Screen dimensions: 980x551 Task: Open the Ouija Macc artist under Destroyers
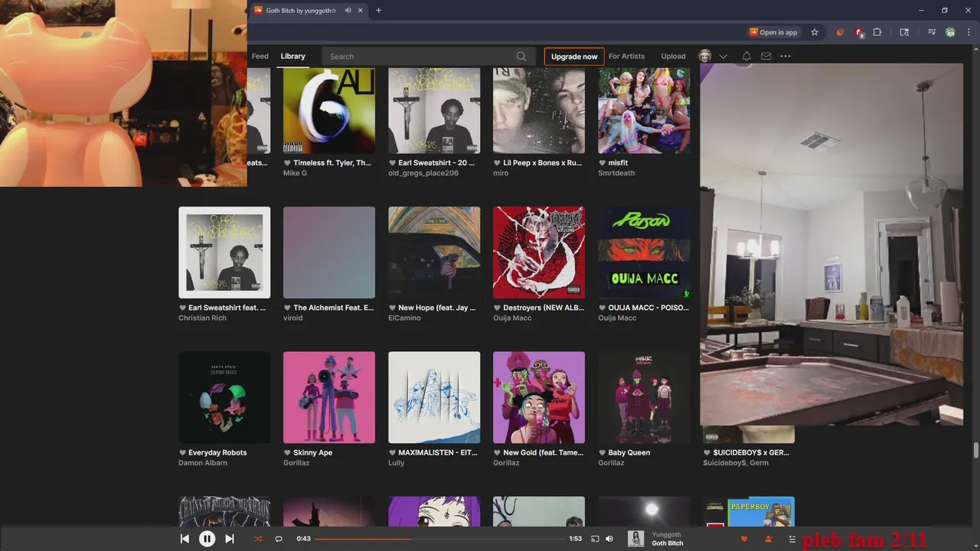click(512, 318)
